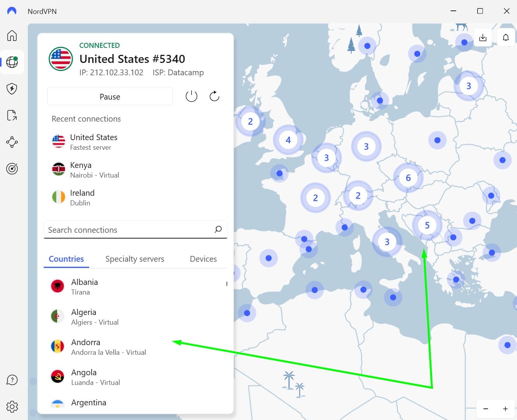This screenshot has width=517, height=420.
Task: Switch to Specialty servers tab
Action: pos(135,259)
